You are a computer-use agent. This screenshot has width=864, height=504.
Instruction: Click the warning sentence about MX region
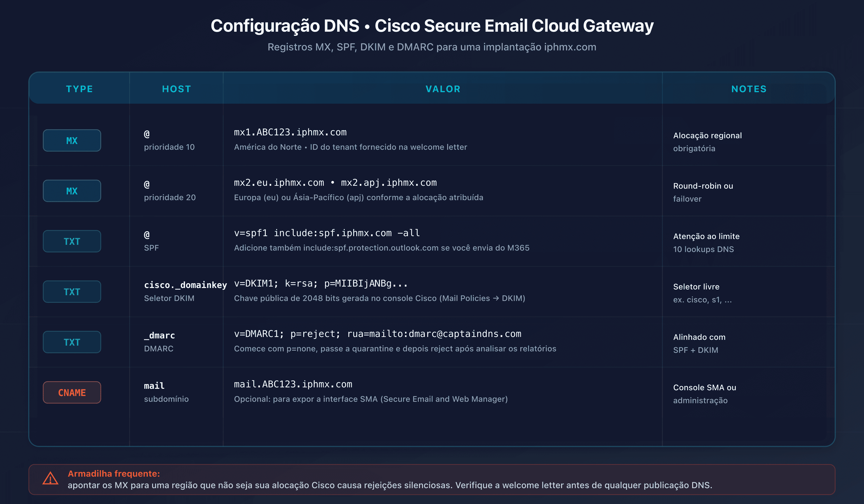[390, 486]
